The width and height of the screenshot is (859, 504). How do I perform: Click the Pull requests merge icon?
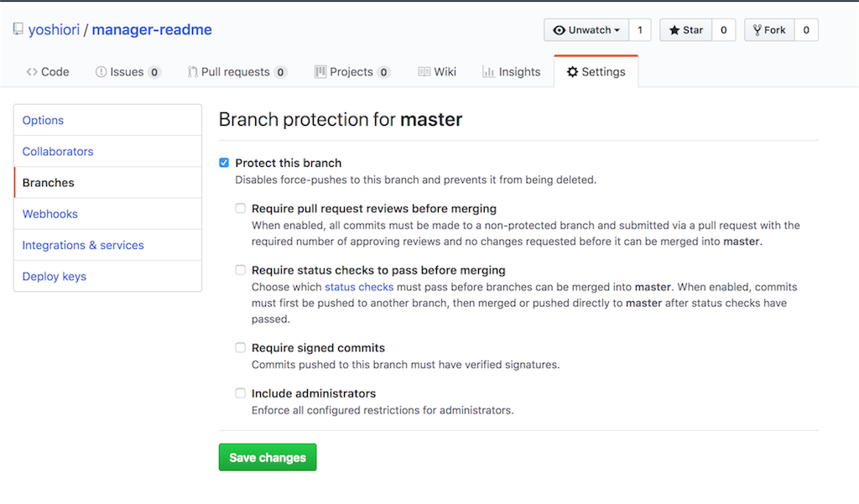pos(192,72)
